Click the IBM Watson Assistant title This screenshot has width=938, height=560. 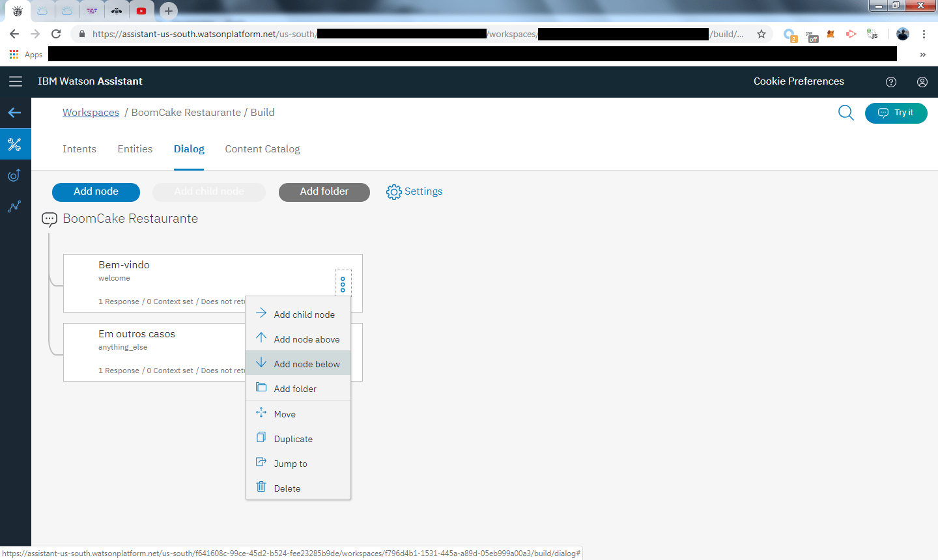coord(90,81)
